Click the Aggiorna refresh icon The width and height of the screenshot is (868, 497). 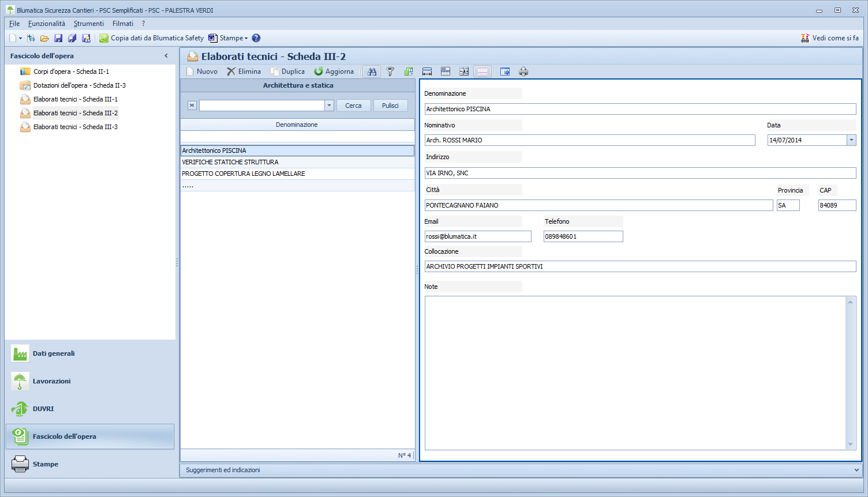pos(319,71)
